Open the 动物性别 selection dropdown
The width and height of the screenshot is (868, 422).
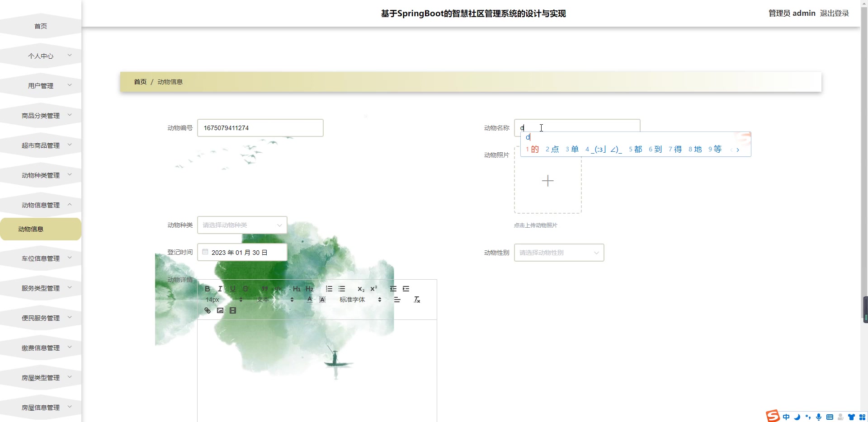[559, 253]
